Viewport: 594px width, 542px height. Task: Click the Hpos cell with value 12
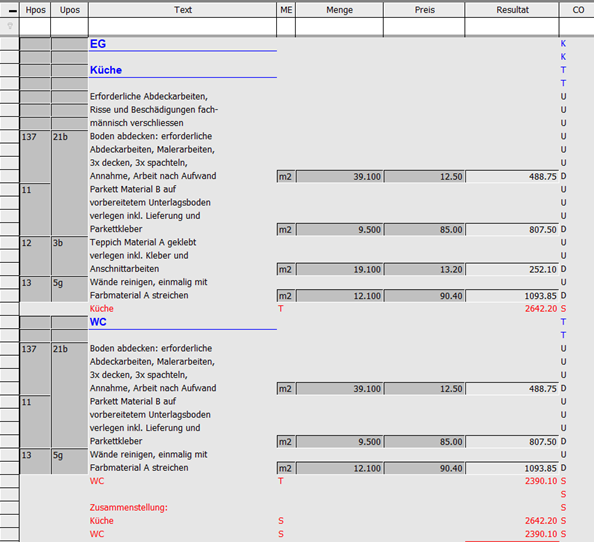coord(35,256)
